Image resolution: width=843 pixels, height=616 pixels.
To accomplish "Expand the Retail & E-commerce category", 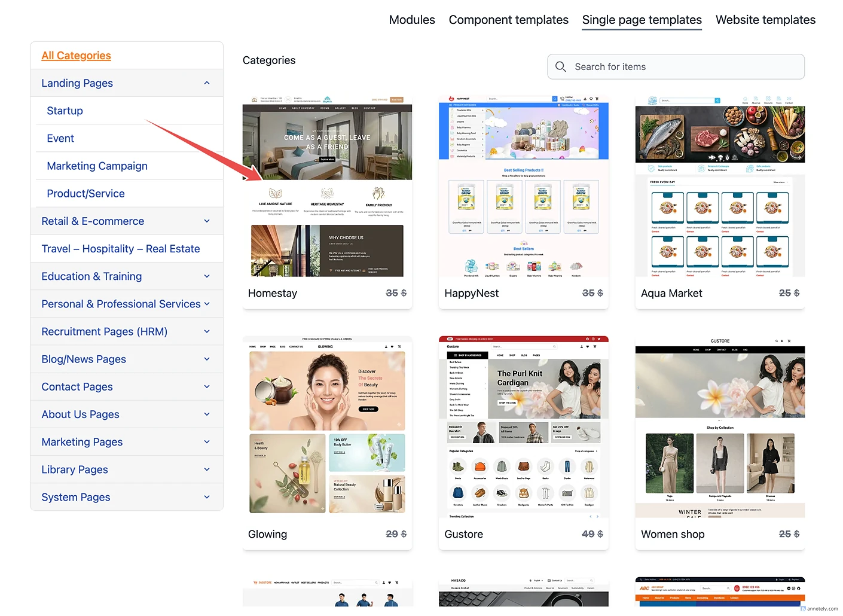I will click(207, 221).
